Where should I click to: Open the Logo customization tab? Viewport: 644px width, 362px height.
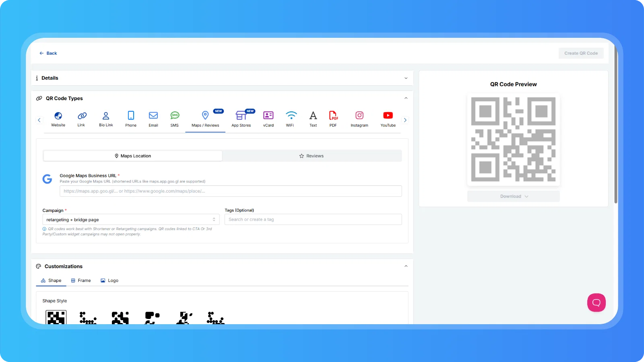[x=109, y=281]
